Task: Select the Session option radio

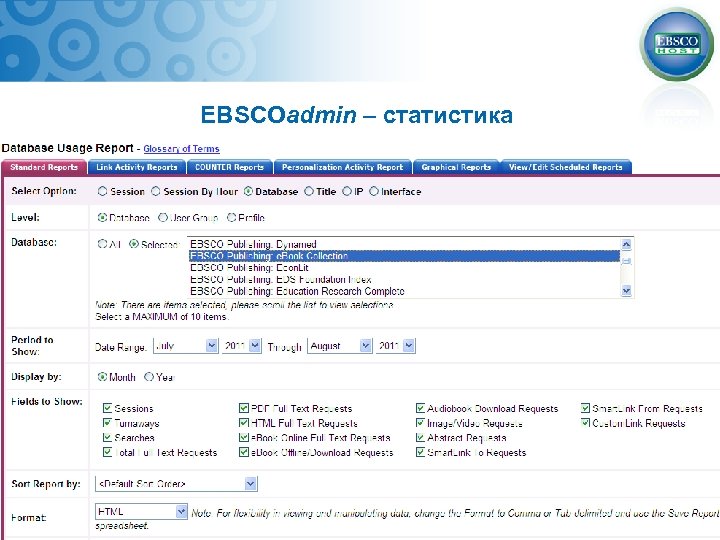Action: [102, 191]
